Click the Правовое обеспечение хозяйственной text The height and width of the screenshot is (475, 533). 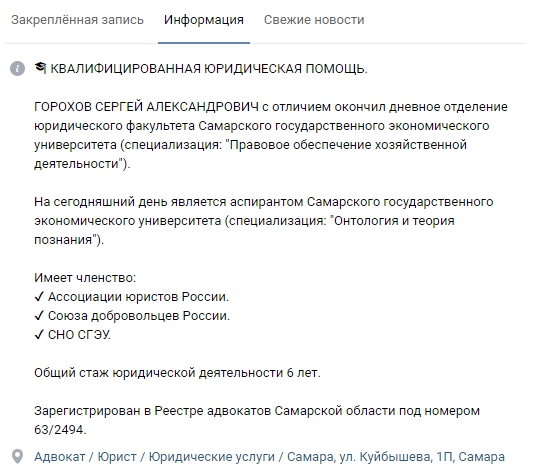pos(348,145)
